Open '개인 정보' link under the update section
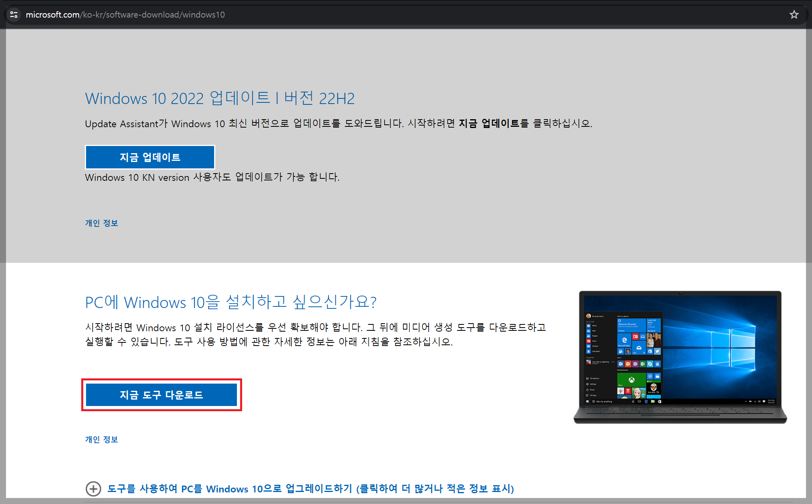This screenshot has height=504, width=812. point(101,223)
